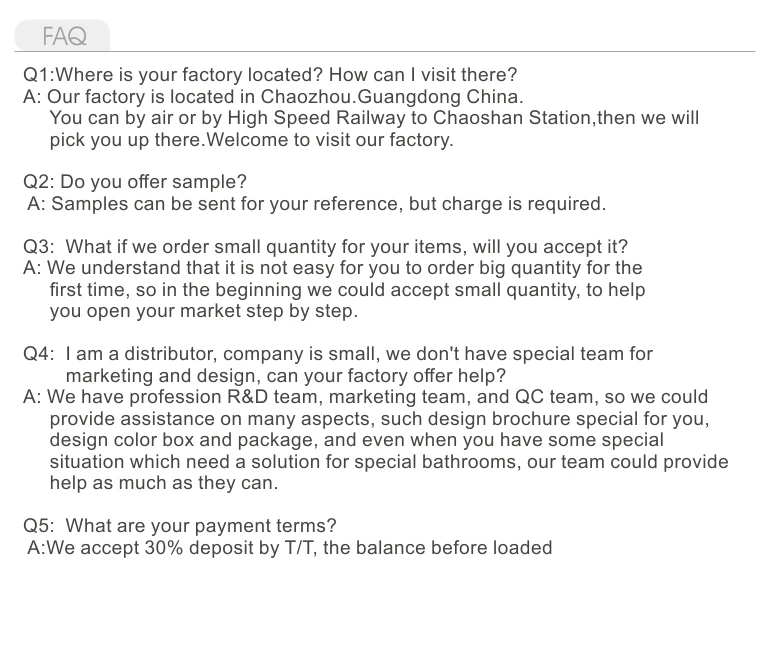Click the line "you open your market step by step"
This screenshot has height=648, width=770.
pyautogui.click(x=203, y=311)
